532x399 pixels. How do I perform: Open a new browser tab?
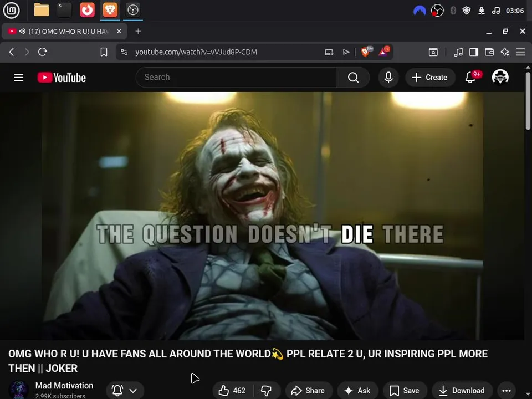138,31
